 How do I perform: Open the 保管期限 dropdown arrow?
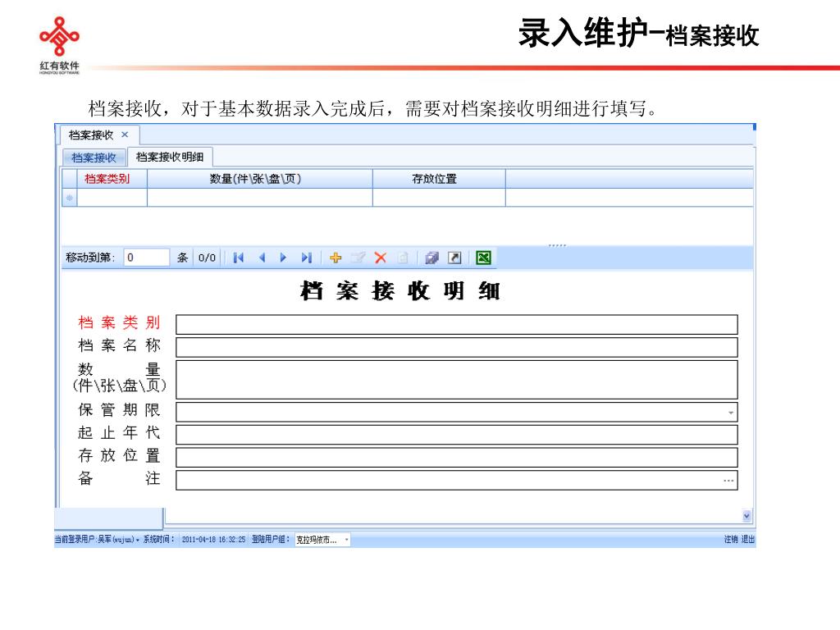pyautogui.click(x=731, y=413)
